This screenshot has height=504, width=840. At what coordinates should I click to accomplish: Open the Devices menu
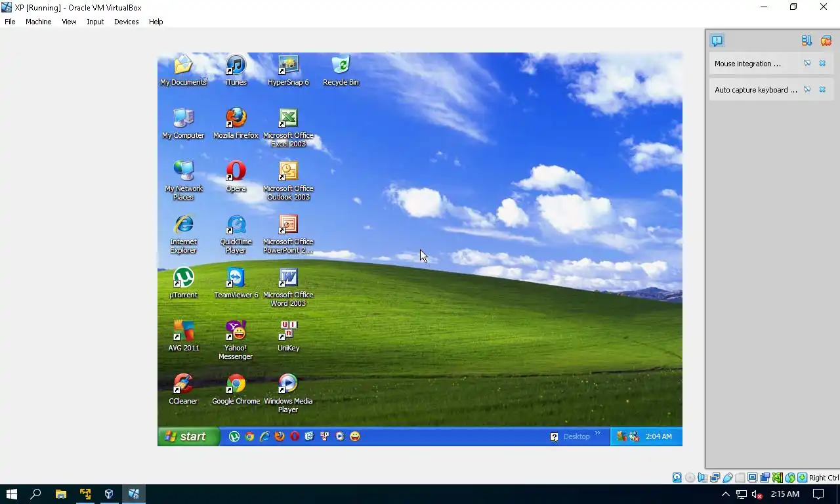coord(126,22)
